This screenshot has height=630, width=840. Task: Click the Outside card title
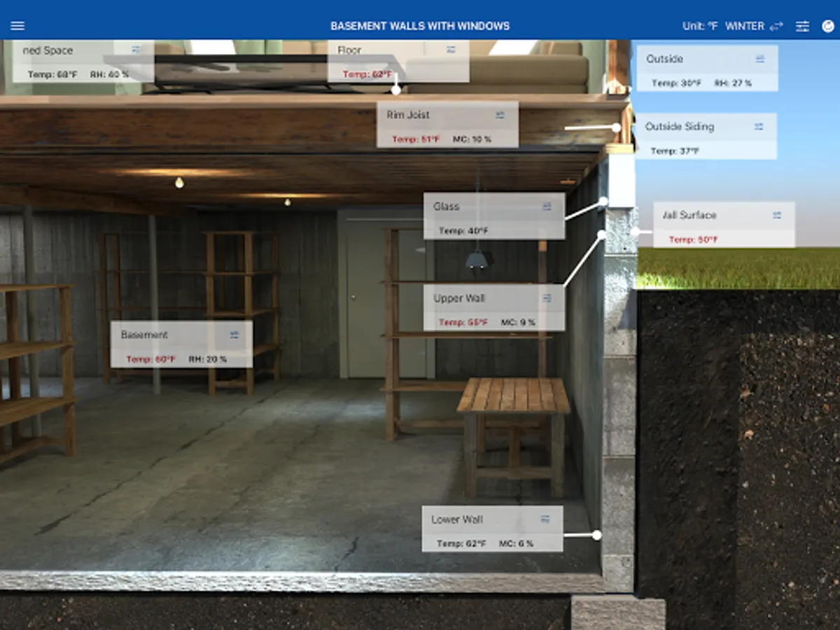(664, 59)
